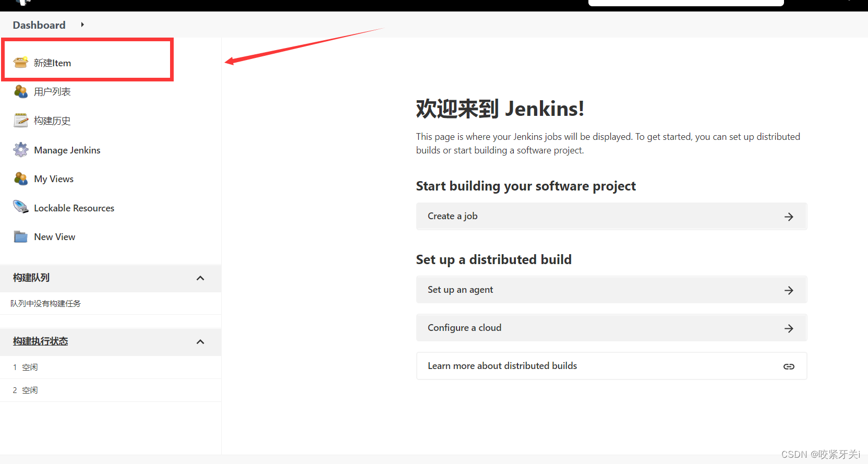Go to Manage Jenkins
868x464 pixels.
[x=67, y=150]
